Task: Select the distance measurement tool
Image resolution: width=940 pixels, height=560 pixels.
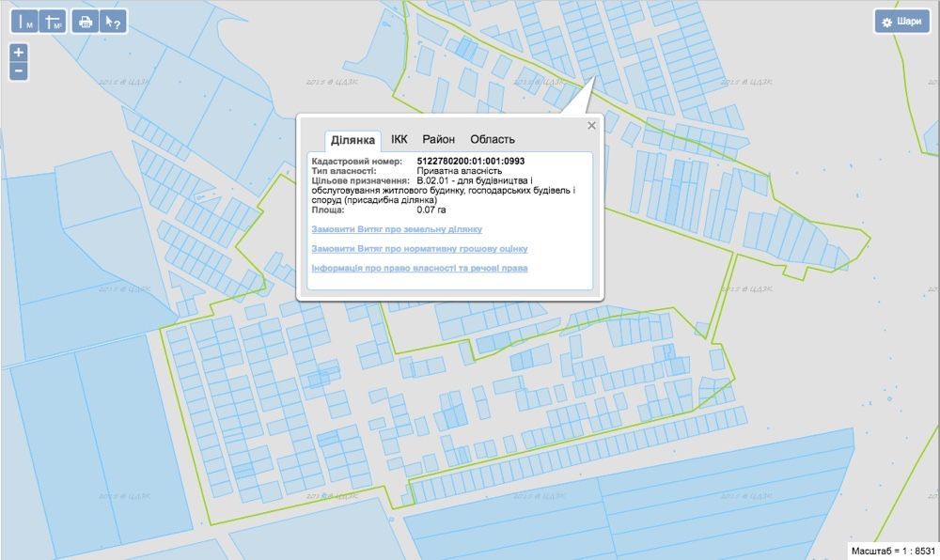Action: tap(24, 23)
